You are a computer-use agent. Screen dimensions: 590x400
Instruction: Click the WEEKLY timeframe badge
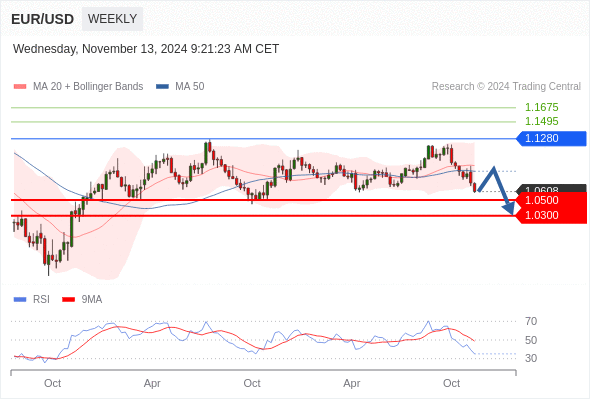(x=112, y=18)
